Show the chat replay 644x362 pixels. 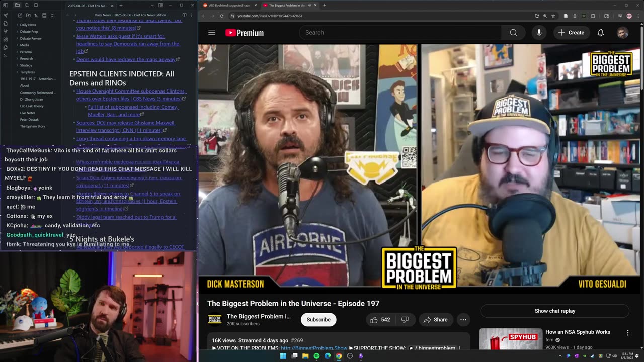click(x=555, y=311)
